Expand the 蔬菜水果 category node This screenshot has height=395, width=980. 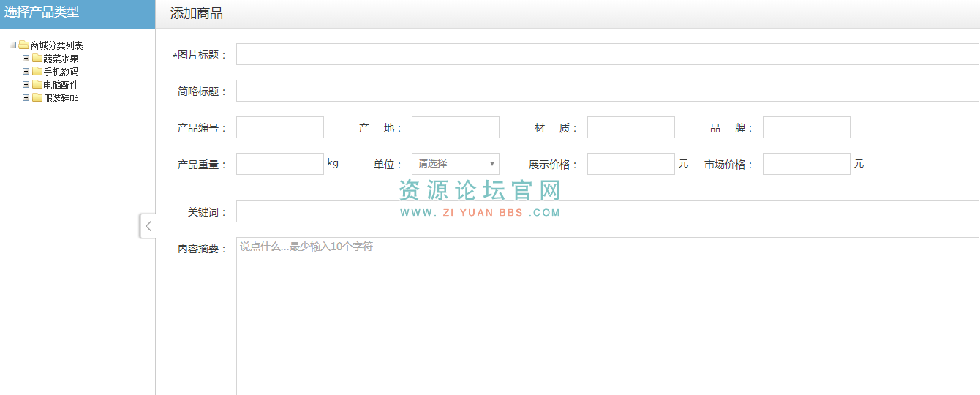click(x=26, y=59)
